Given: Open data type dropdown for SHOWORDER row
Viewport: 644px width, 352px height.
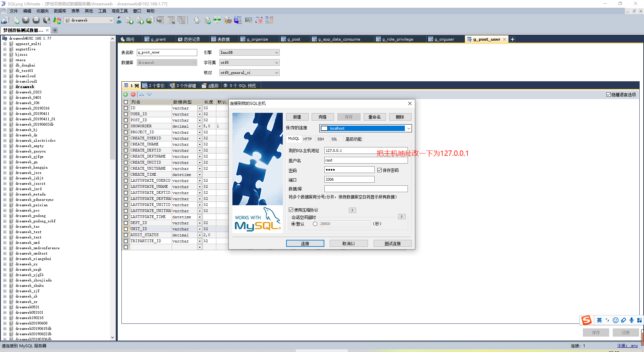Looking at the screenshot, I should tap(200, 126).
